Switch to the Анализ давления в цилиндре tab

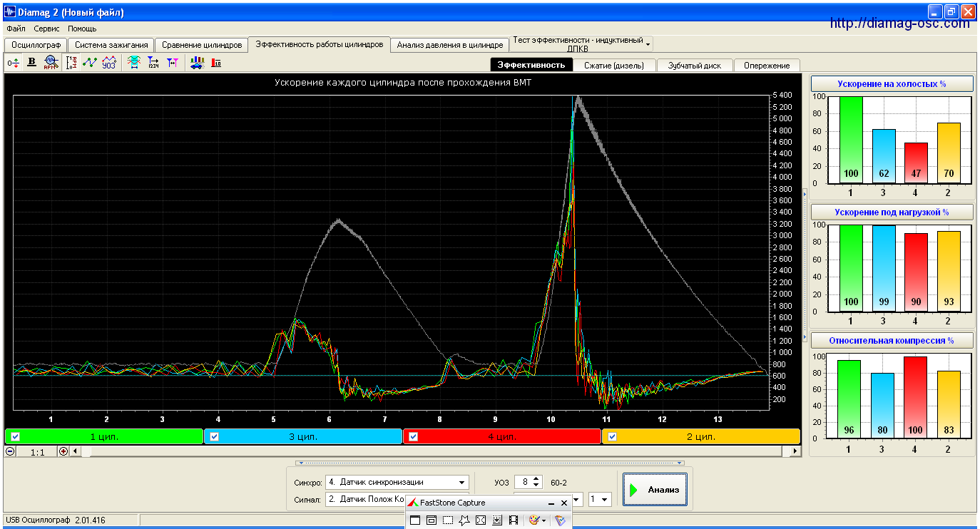(x=450, y=45)
